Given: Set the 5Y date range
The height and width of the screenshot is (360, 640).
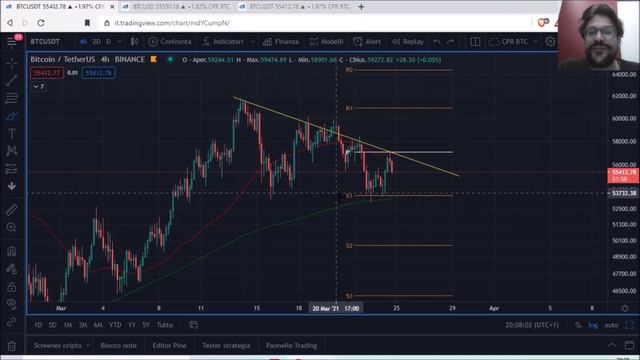Looking at the screenshot, I should (146, 325).
